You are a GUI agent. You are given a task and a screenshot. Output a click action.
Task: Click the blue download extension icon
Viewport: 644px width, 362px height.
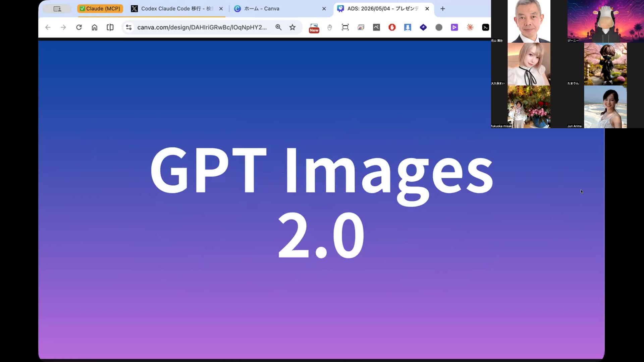click(408, 27)
